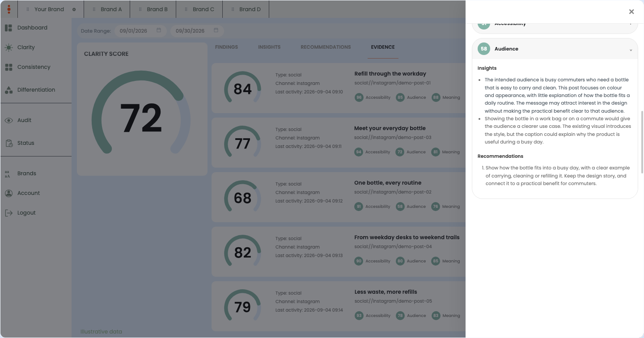Image resolution: width=644 pixels, height=338 pixels.
Task: Open the Findings tab
Action: point(226,47)
